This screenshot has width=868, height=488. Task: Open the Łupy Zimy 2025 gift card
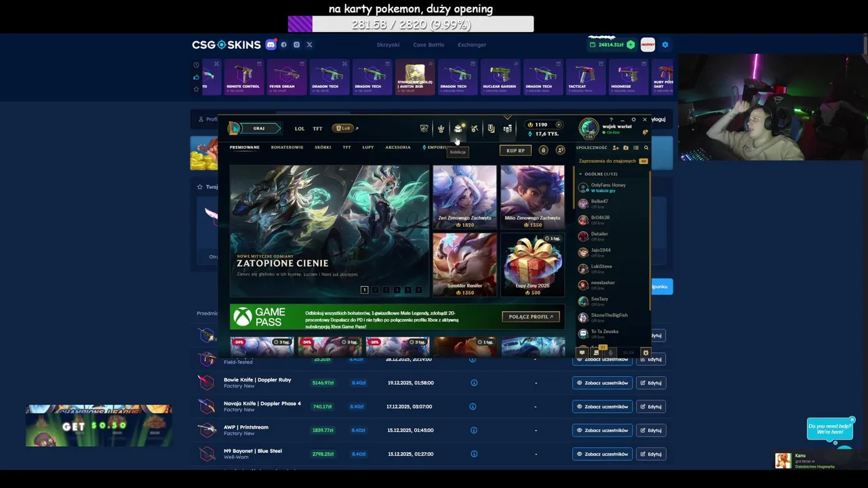pyautogui.click(x=532, y=265)
